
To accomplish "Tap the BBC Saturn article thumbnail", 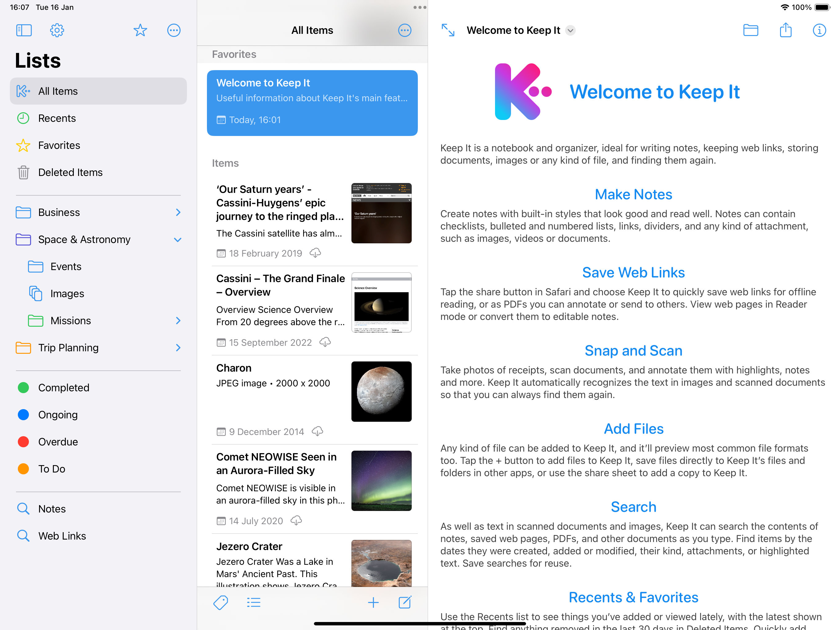I will (x=381, y=213).
